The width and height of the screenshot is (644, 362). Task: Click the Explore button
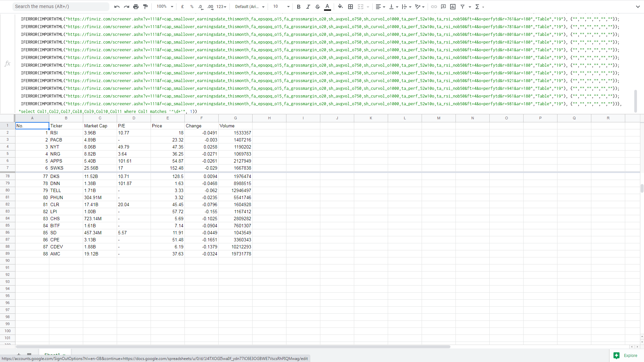626,356
